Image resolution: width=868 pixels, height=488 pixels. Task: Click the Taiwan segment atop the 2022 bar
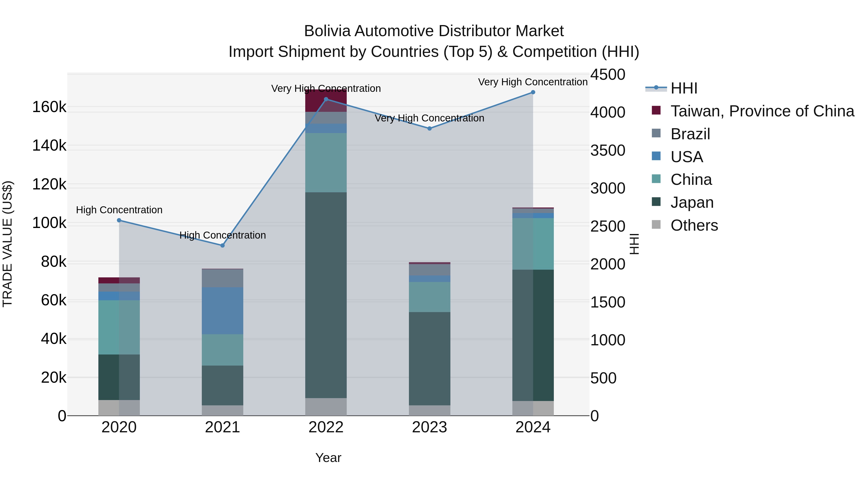(326, 101)
